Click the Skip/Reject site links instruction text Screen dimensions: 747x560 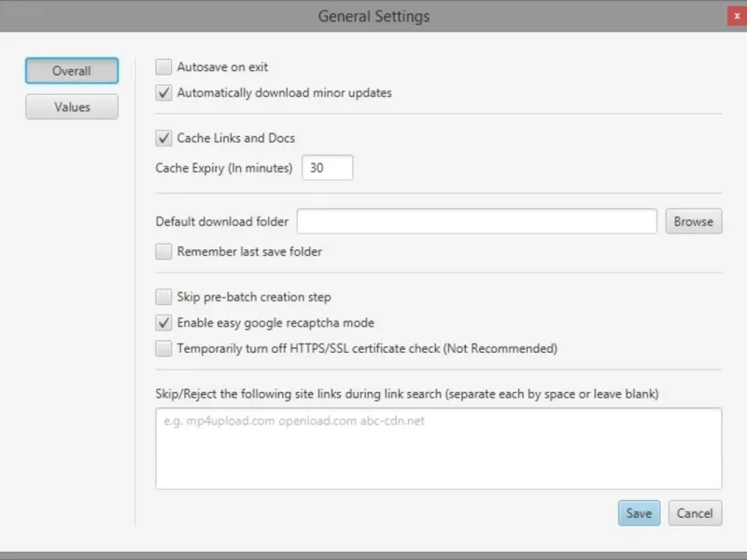(407, 394)
